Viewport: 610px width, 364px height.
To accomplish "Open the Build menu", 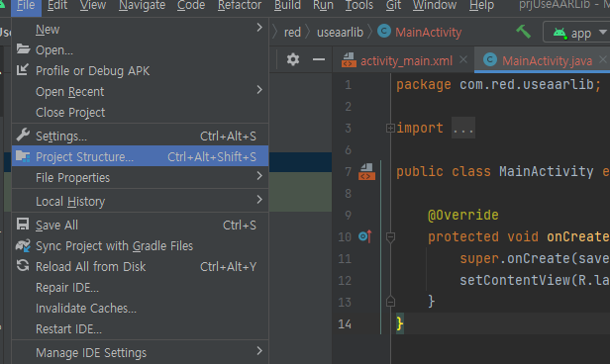I will click(x=287, y=5).
